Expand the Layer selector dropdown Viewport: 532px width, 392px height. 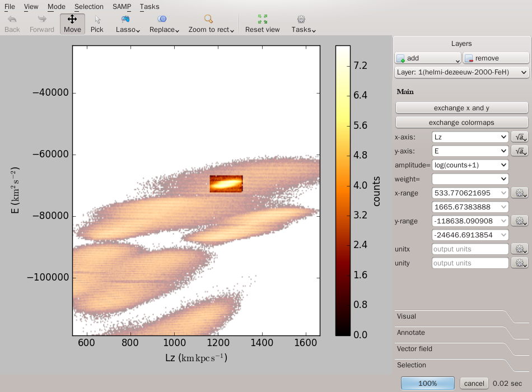click(461, 72)
